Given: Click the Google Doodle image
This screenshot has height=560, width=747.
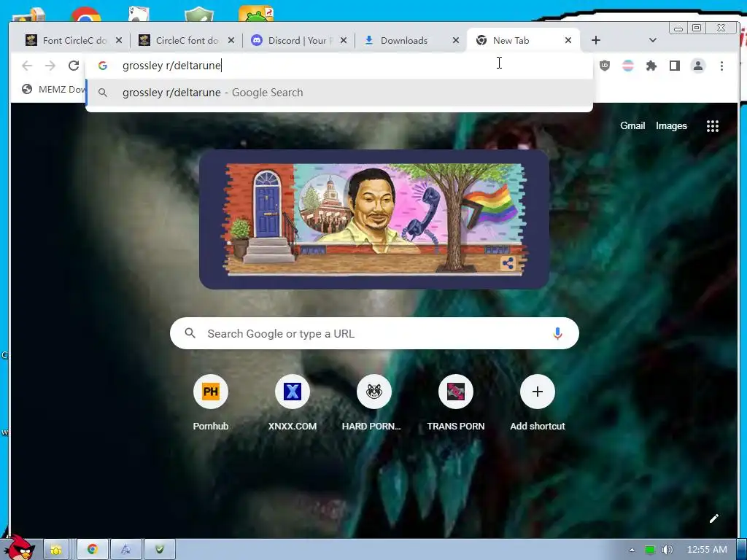Looking at the screenshot, I should pos(374,219).
